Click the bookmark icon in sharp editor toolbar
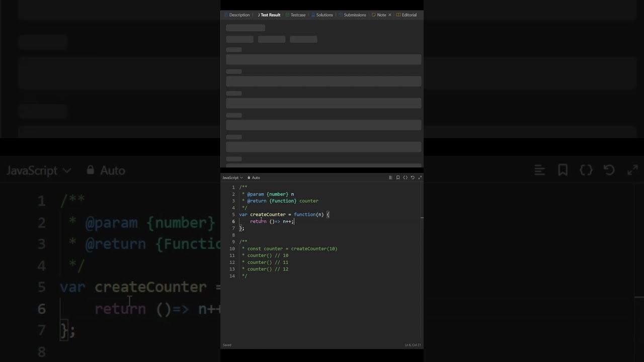The width and height of the screenshot is (644, 362). 398,177
